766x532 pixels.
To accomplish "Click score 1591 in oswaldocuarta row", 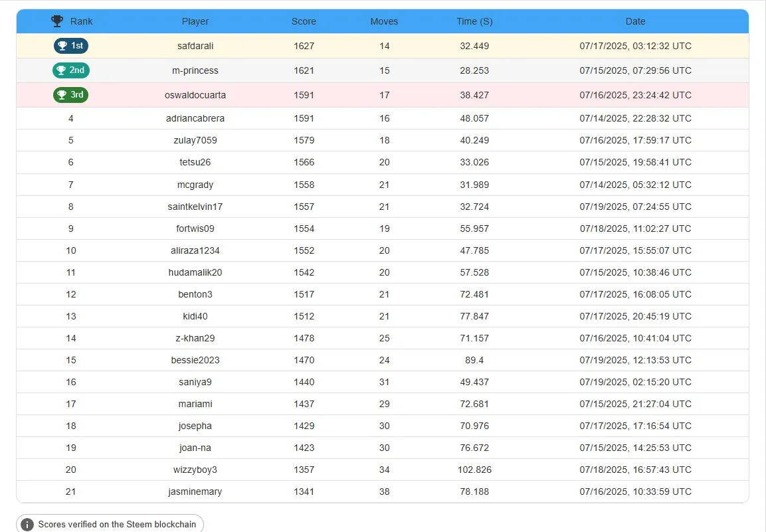I will point(304,95).
